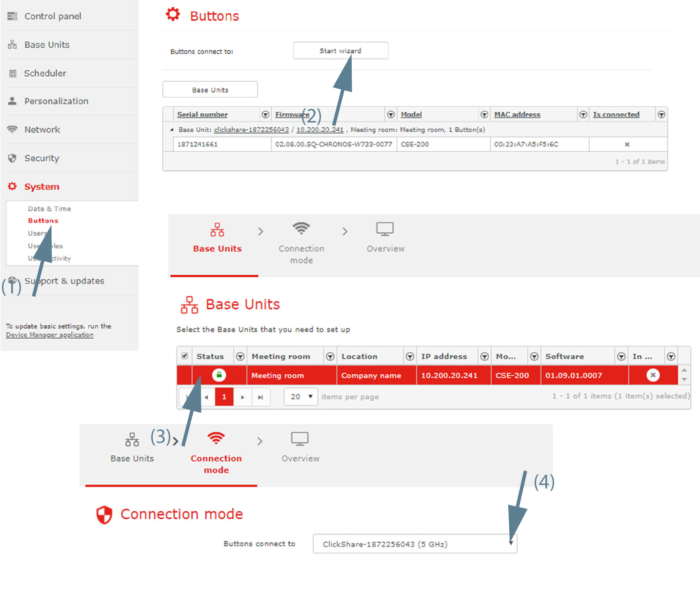Select the MAC address 00:23:A7:A5:F5:6C cell

pyautogui.click(x=540, y=144)
